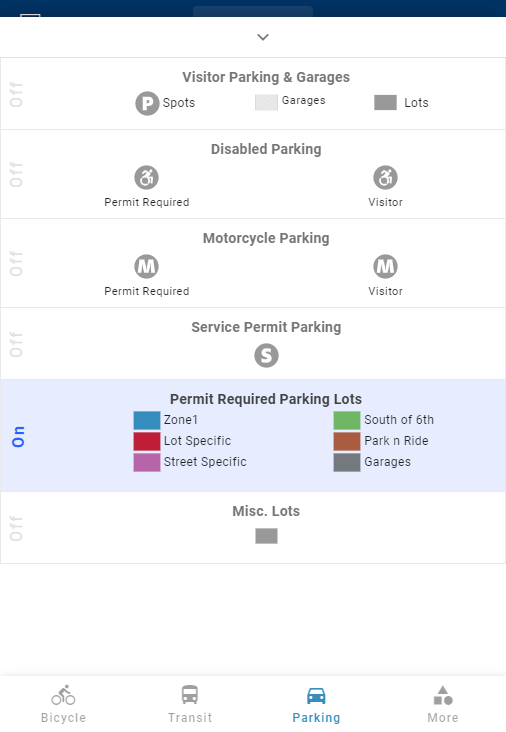Turn off Permit Required Parking Lots layer

18,436
